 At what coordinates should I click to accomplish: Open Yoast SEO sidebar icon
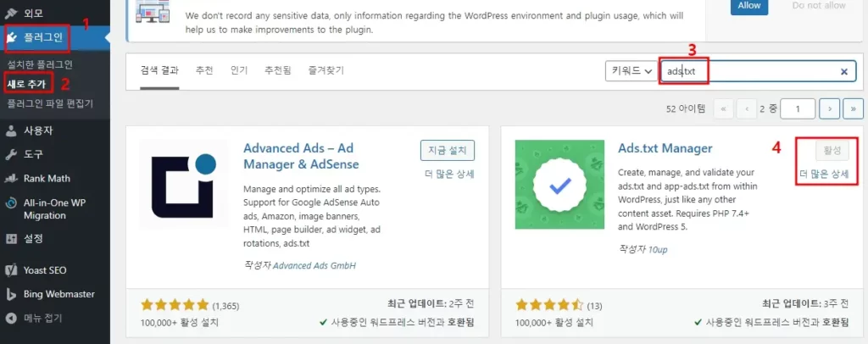coord(11,270)
